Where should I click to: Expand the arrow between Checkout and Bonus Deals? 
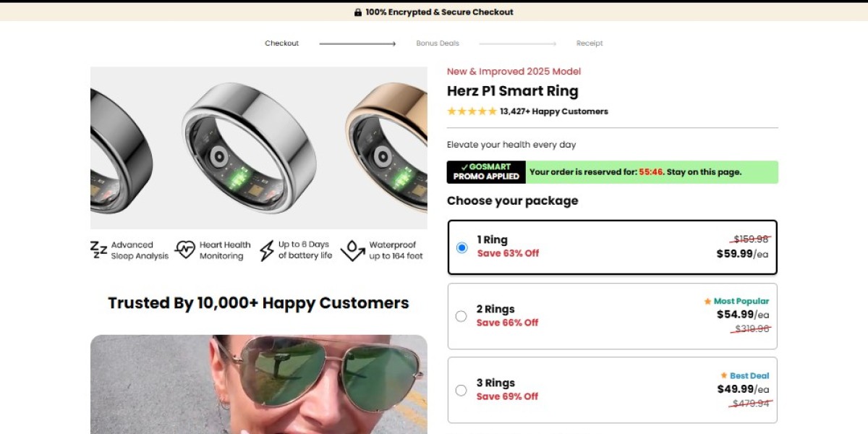[x=357, y=43]
